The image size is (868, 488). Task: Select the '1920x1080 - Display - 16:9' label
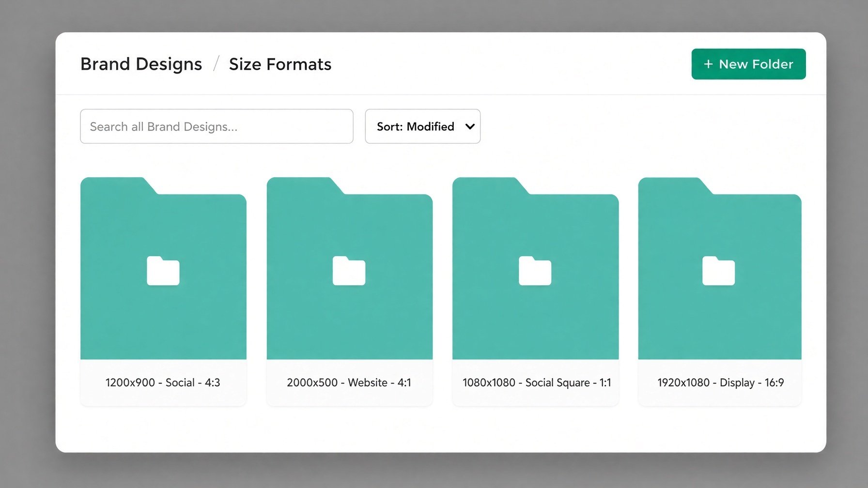click(x=720, y=382)
